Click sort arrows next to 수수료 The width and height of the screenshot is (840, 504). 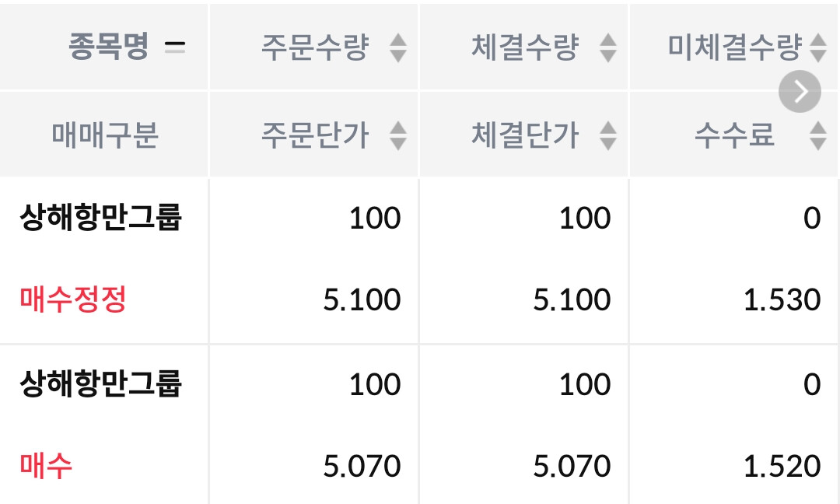817,136
